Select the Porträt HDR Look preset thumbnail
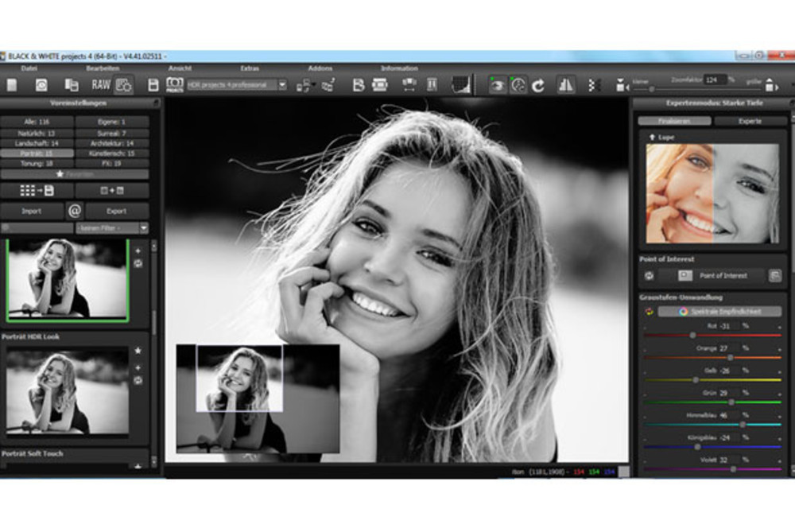This screenshot has width=795, height=532. [68, 392]
